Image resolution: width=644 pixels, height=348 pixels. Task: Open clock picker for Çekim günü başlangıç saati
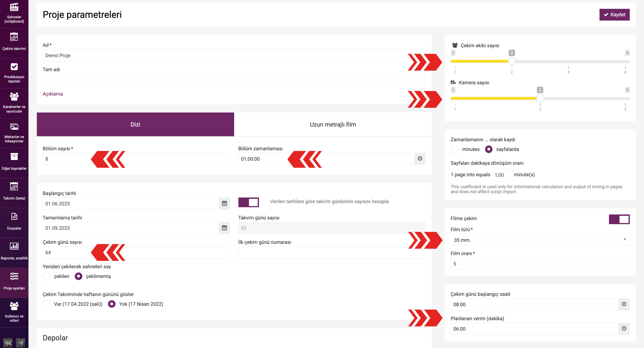624,304
